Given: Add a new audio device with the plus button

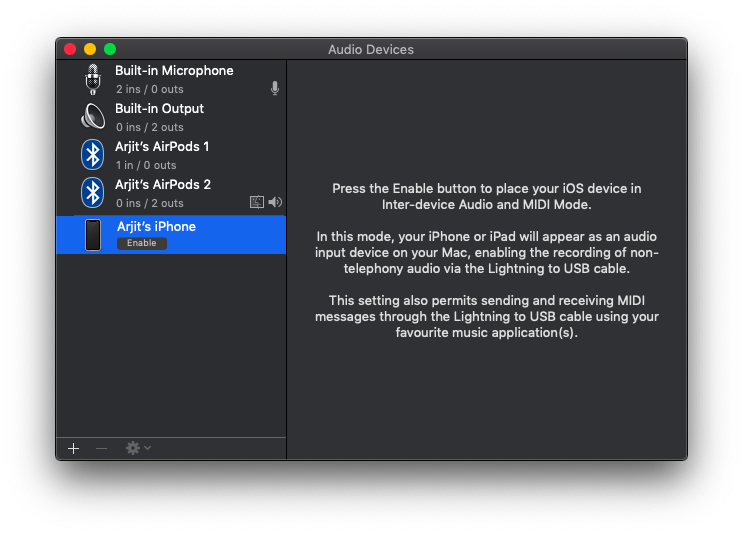Looking at the screenshot, I should click(73, 448).
